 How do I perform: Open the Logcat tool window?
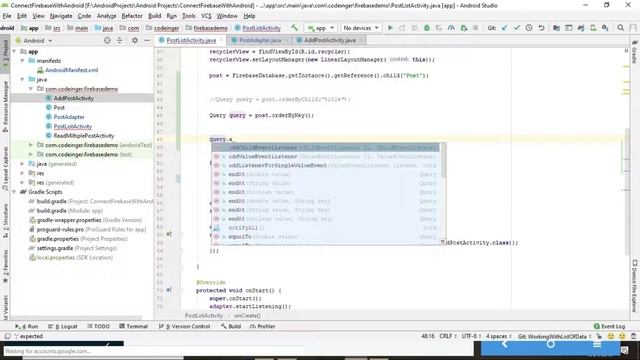tap(62, 327)
